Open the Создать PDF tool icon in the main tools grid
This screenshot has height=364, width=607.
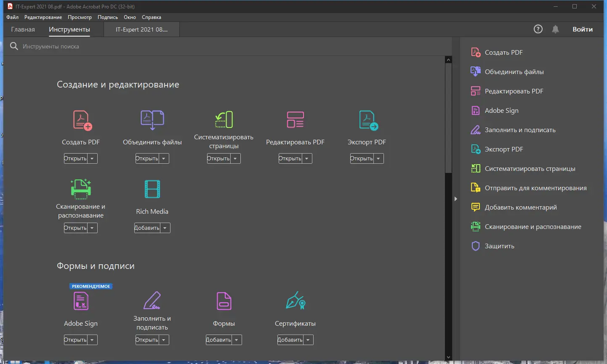(83, 120)
